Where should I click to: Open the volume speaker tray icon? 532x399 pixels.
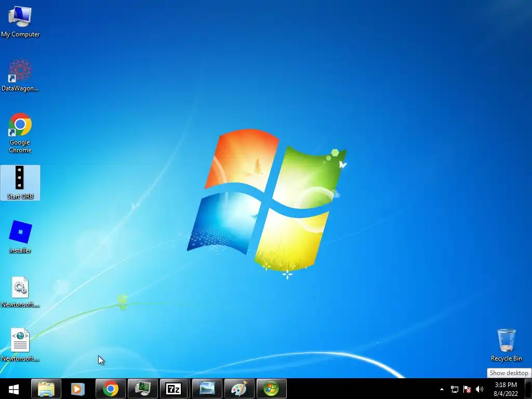(480, 389)
